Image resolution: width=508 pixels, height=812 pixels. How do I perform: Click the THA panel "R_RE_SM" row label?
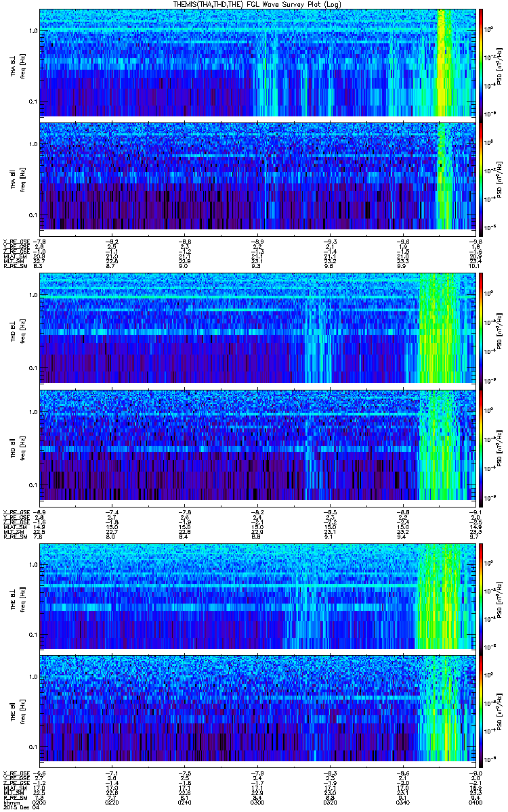pos(14,267)
